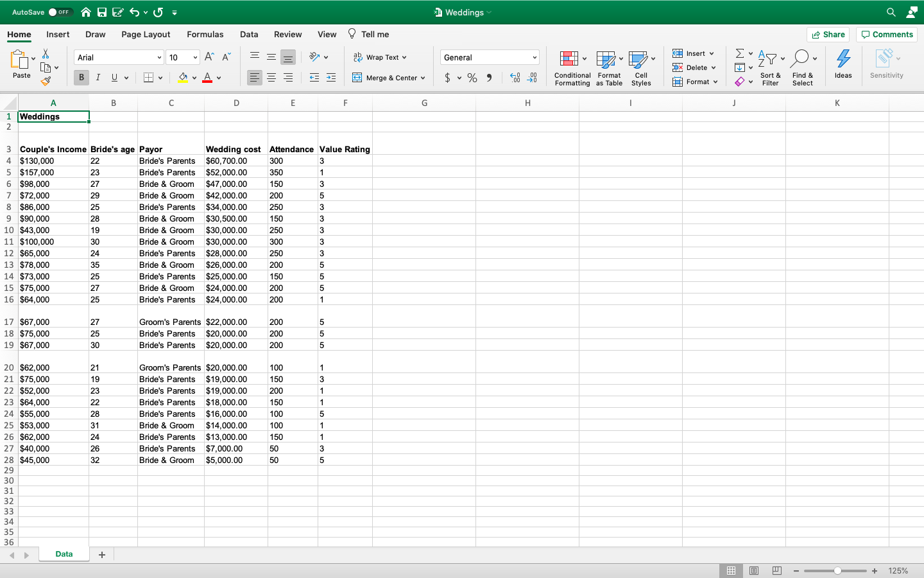Select the Italic formatting icon
Image resolution: width=924 pixels, height=578 pixels.
coord(98,77)
